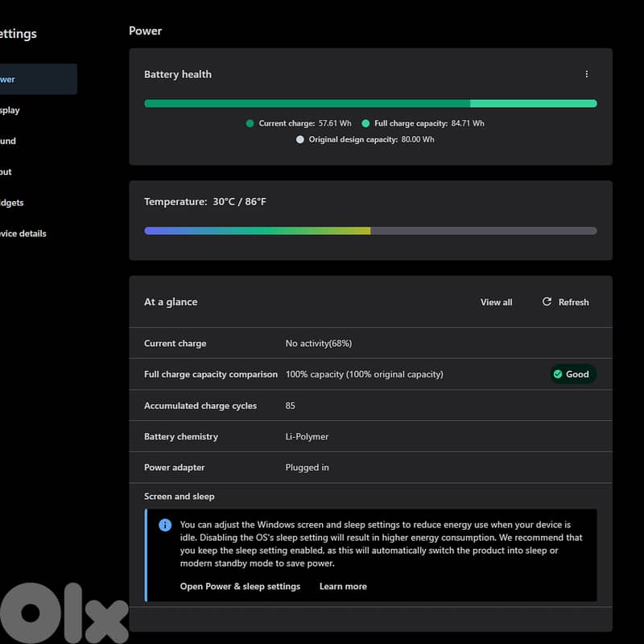This screenshot has height=644, width=644.
Task: Go to the About section in the sidebar
Action: (8, 171)
